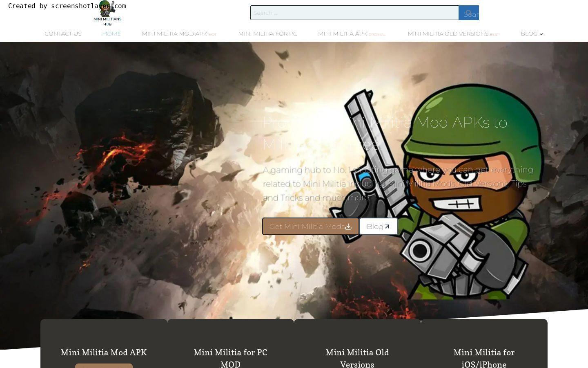
Task: Click the Blog button in hero
Action: coord(379,227)
